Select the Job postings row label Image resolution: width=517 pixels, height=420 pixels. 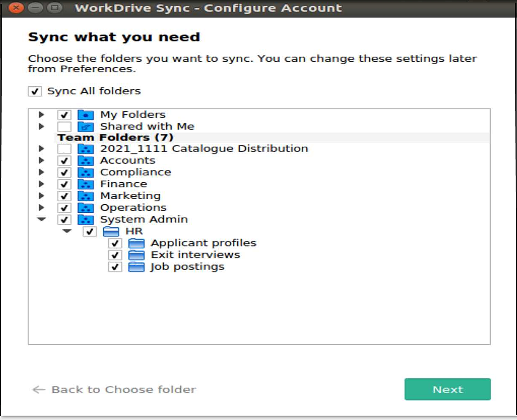[x=187, y=267]
